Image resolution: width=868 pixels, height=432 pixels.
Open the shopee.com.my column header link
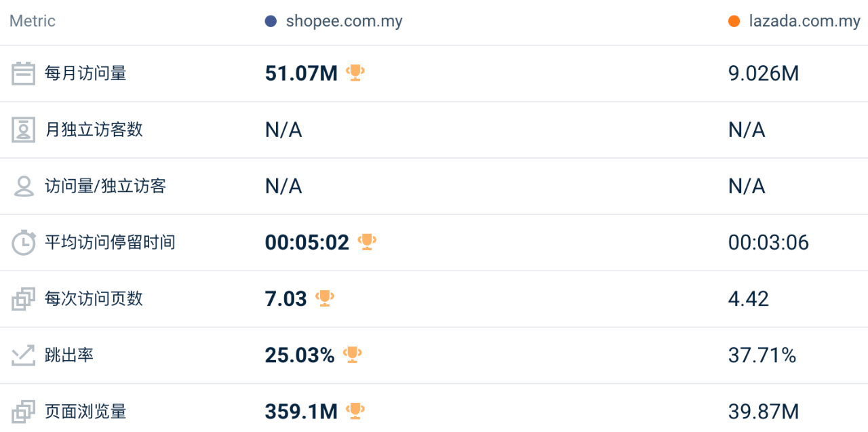click(344, 21)
